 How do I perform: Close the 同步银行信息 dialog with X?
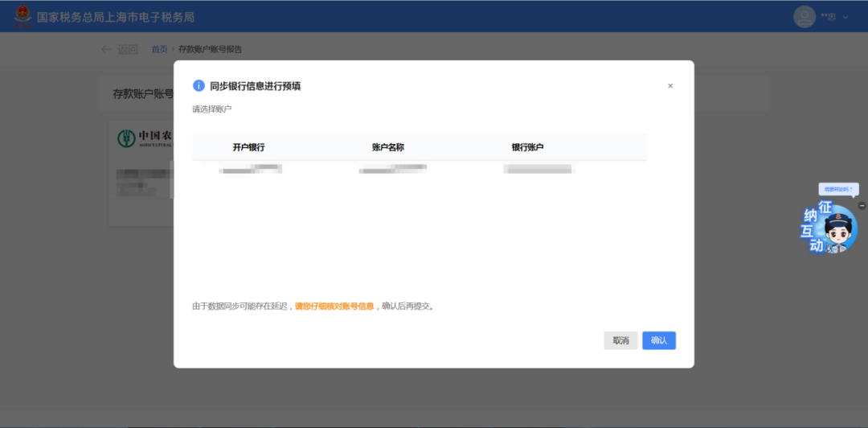click(x=670, y=86)
